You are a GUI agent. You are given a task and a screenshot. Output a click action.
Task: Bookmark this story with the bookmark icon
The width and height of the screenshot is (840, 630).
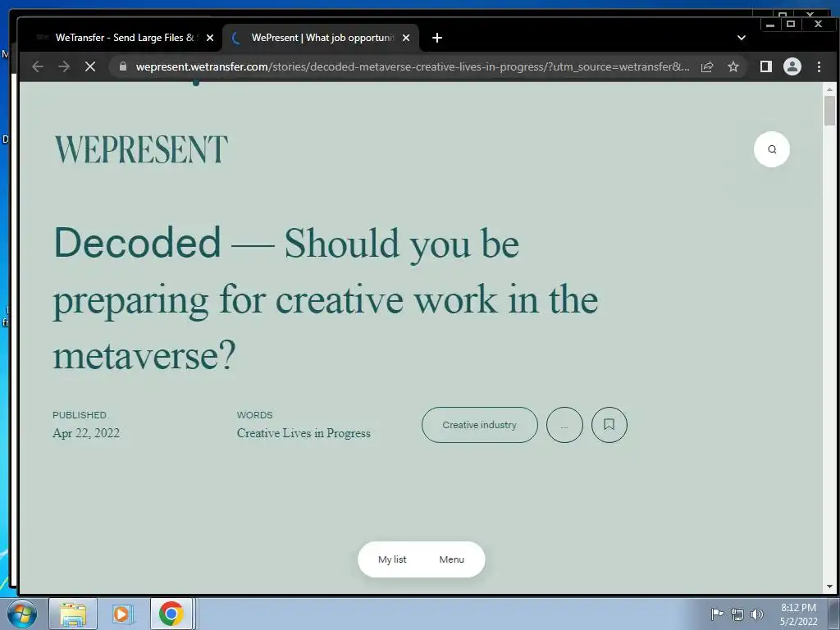(x=609, y=425)
